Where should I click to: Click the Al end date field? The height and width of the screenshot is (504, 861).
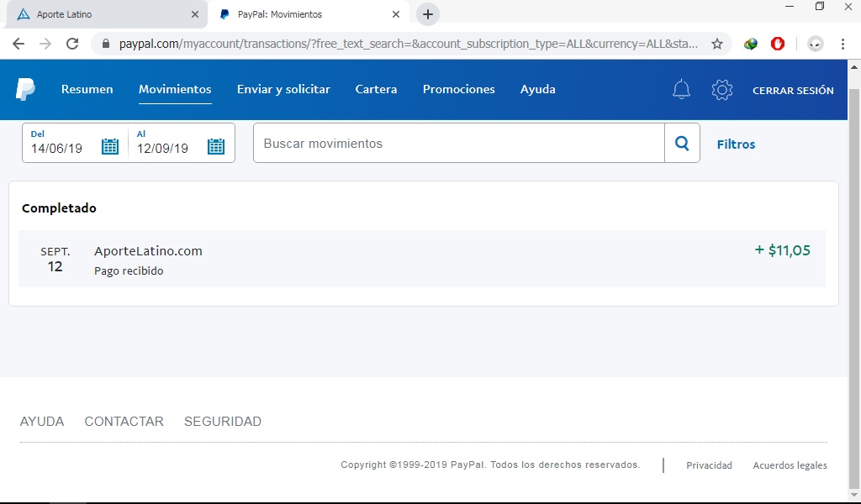pyautogui.click(x=182, y=143)
